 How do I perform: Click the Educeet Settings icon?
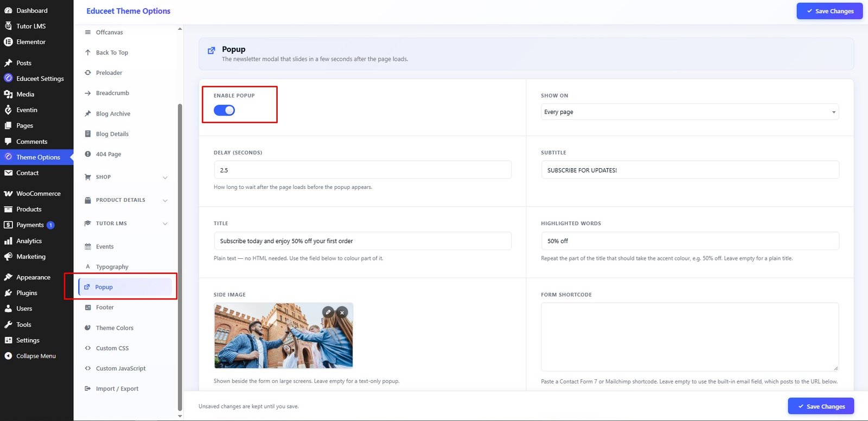[x=8, y=79]
